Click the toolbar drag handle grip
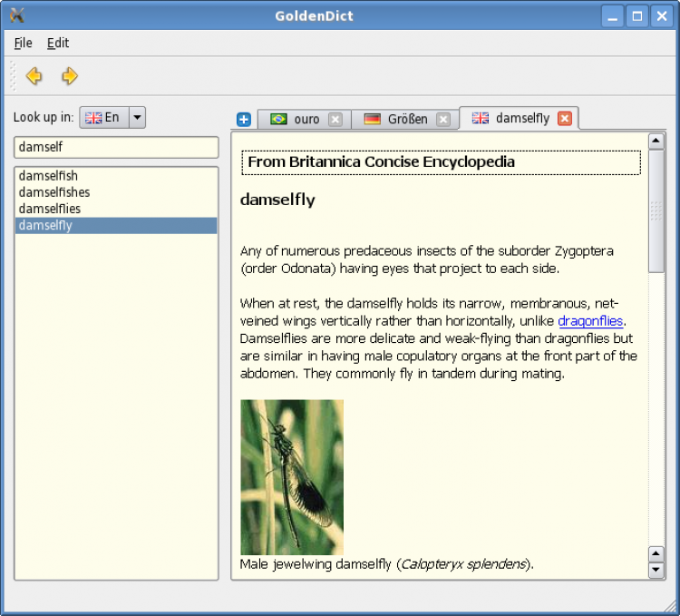Viewport: 680px width, 616px height. pos(13,76)
